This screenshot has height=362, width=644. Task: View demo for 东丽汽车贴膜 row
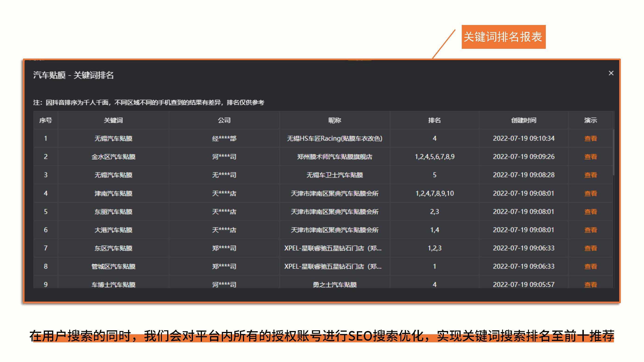click(x=591, y=212)
